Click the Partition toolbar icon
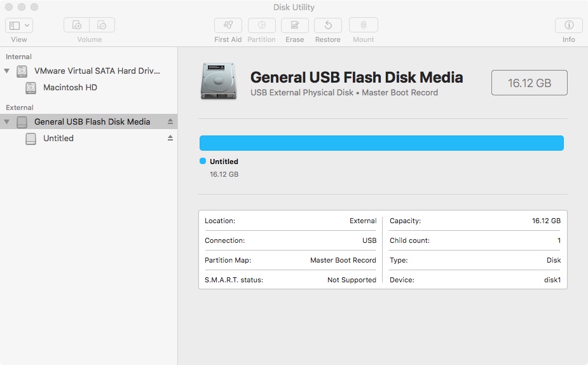This screenshot has width=588, height=365. (261, 25)
